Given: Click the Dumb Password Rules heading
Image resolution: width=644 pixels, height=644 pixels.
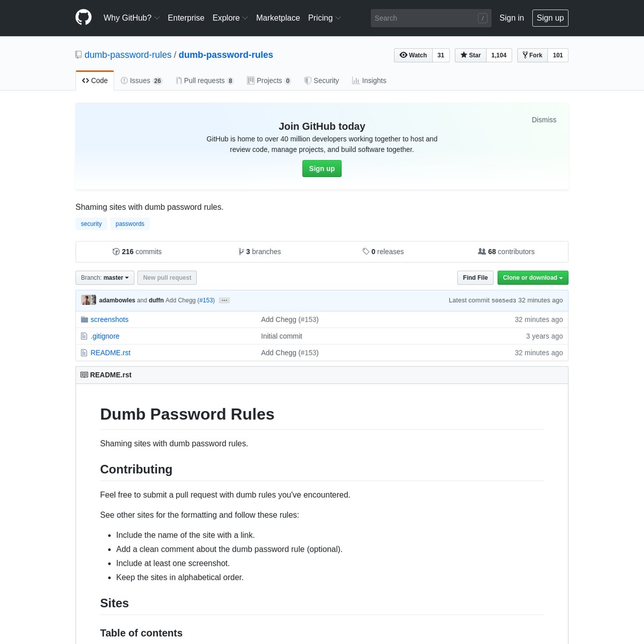Looking at the screenshot, I should pyautogui.click(x=187, y=414).
